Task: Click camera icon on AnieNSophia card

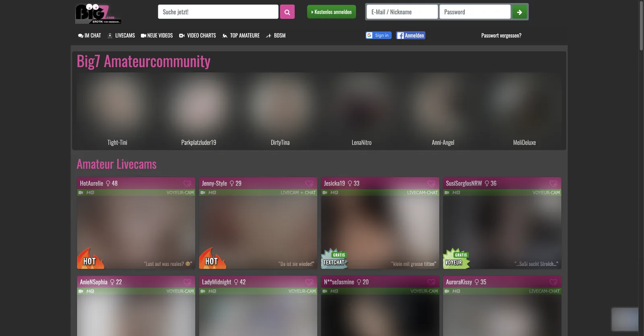Action: tap(81, 291)
